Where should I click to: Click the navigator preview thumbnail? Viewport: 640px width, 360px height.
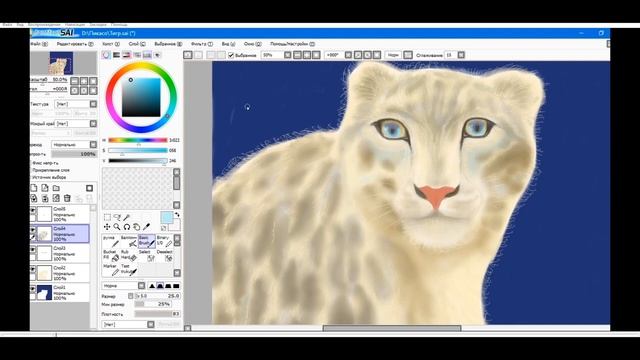(62, 63)
